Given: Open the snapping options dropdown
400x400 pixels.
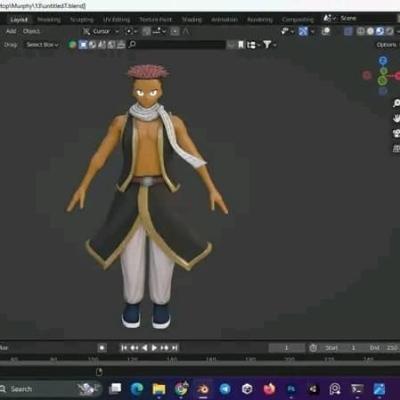Looking at the screenshot, I should (159, 31).
